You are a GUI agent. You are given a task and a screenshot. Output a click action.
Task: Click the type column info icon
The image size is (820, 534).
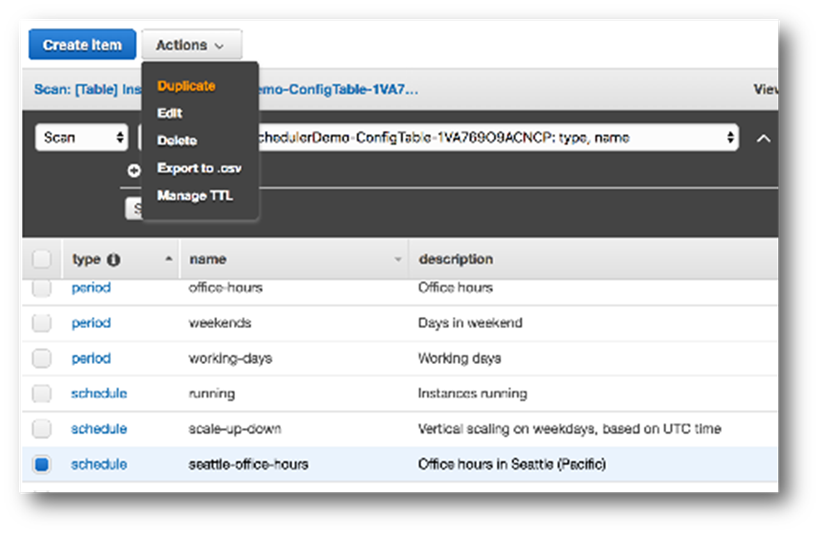tap(113, 260)
